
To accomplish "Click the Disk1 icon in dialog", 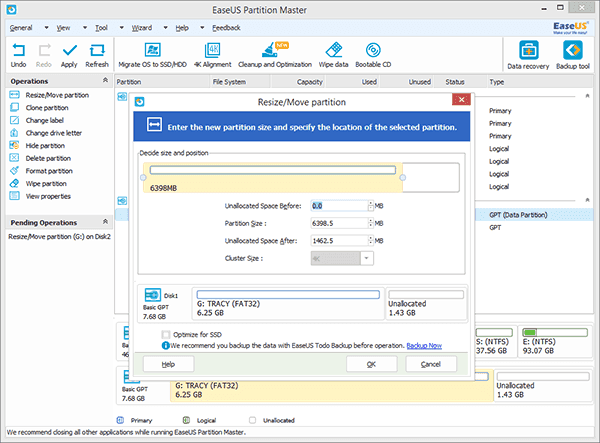I will click(x=153, y=295).
